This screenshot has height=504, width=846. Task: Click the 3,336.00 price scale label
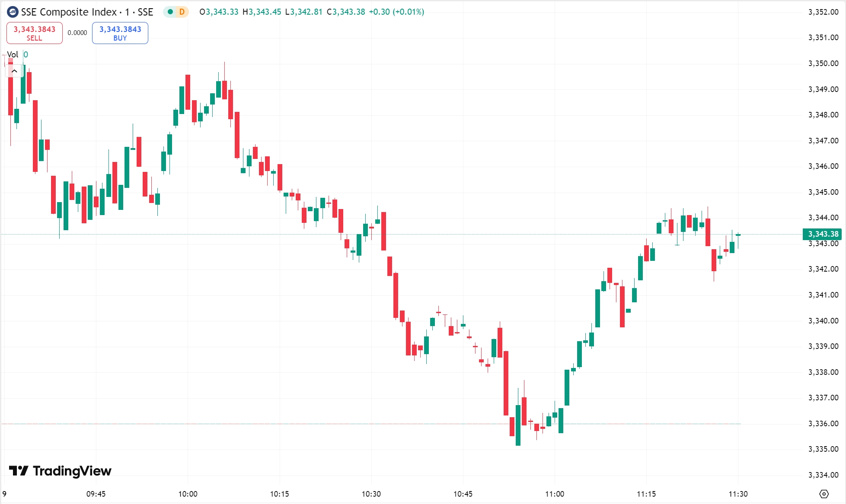[x=823, y=424]
